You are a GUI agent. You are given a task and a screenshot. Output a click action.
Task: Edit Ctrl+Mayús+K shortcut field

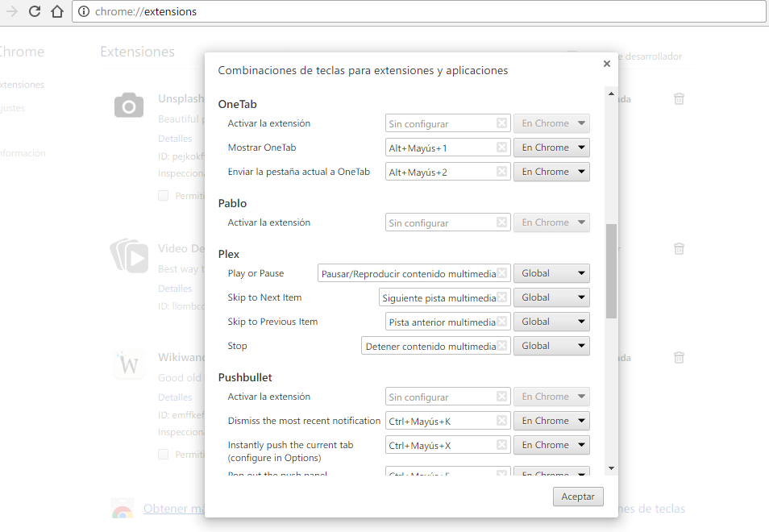click(x=447, y=421)
